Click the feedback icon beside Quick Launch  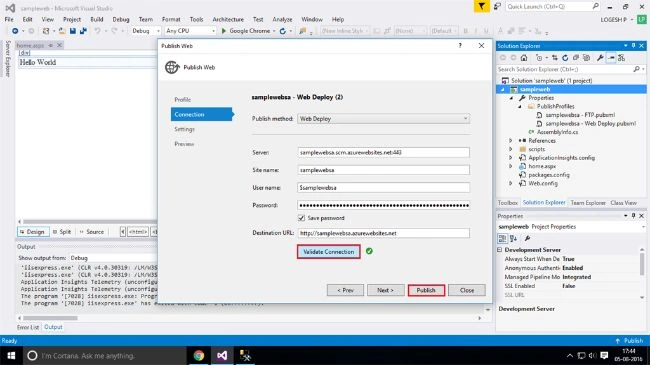coord(497,6)
